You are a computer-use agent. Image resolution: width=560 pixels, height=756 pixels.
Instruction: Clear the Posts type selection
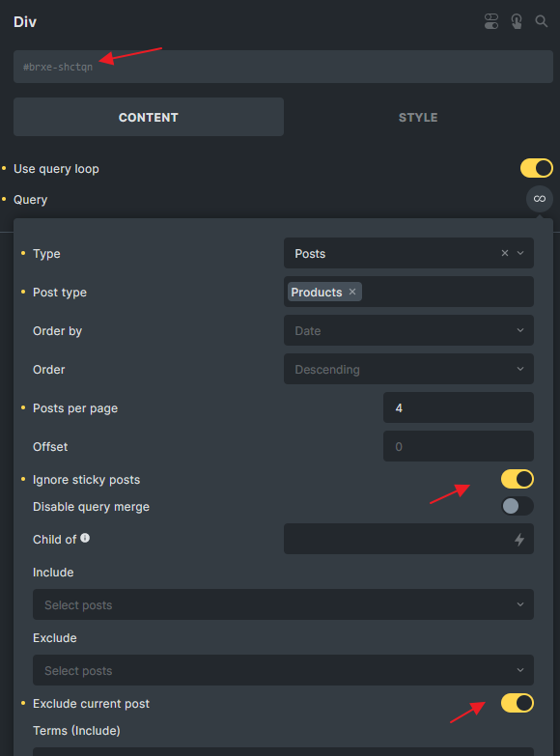[505, 253]
